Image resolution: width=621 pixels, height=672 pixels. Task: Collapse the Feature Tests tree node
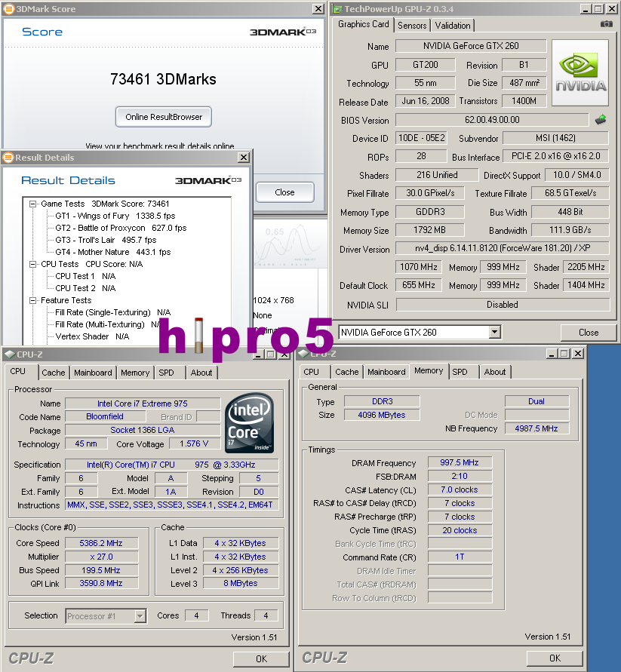tap(32, 300)
